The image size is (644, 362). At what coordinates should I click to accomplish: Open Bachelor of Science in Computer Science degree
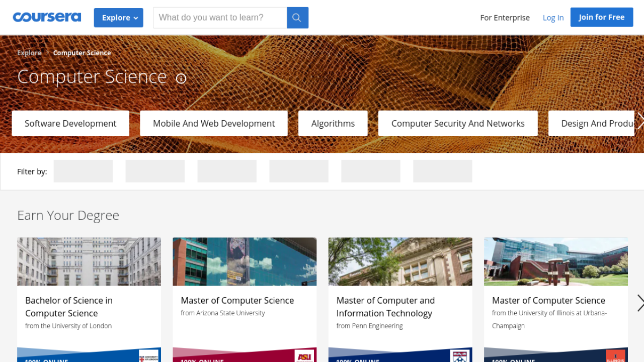coord(69,307)
